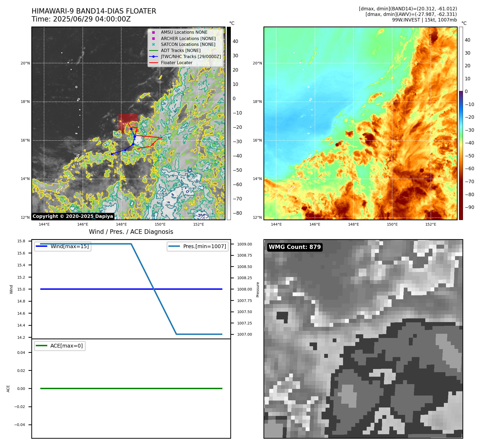Click the green ACE line in lower chart
The height and width of the screenshot is (448, 481).
(x=131, y=389)
